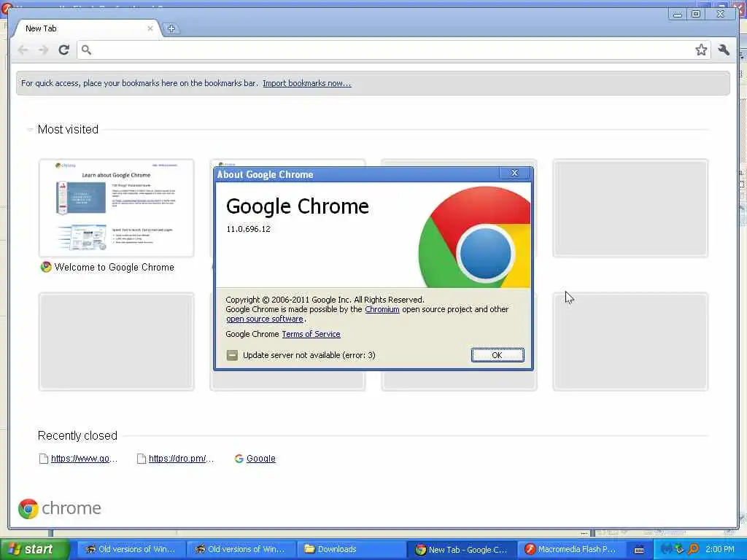This screenshot has width=747, height=560.
Task: Close the About Google Chrome dialog
Action: coord(514,174)
